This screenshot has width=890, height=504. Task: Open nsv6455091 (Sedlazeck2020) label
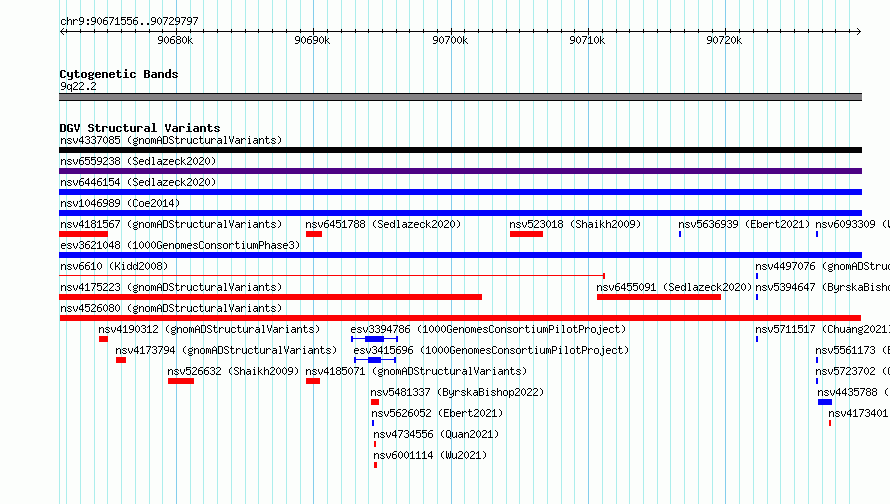click(674, 287)
